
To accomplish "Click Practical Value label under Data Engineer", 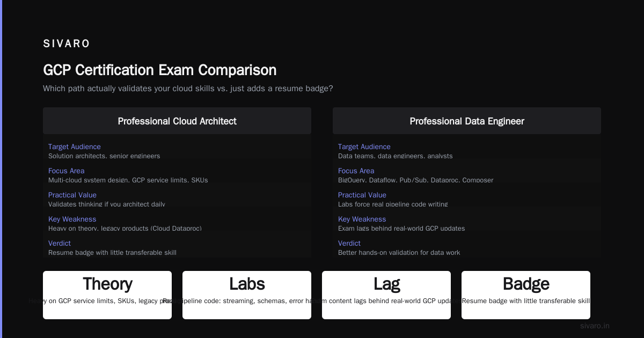I will (x=362, y=195).
